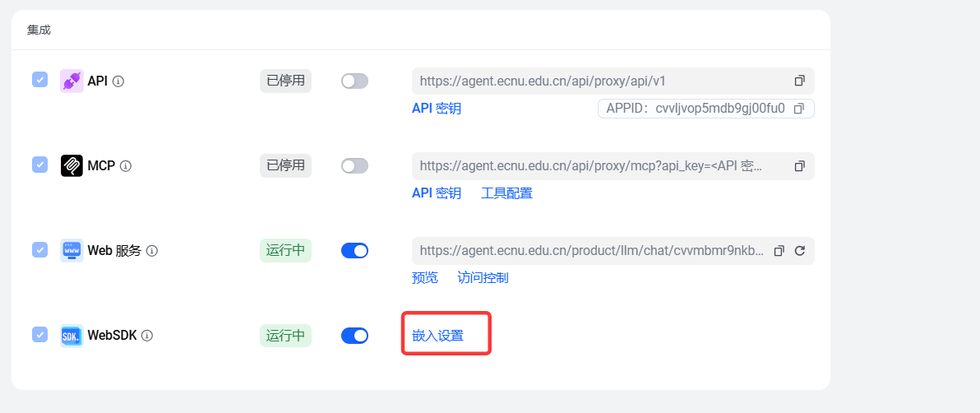Refresh the Web service URL
Image resolution: width=980 pixels, height=413 pixels.
pos(799,251)
